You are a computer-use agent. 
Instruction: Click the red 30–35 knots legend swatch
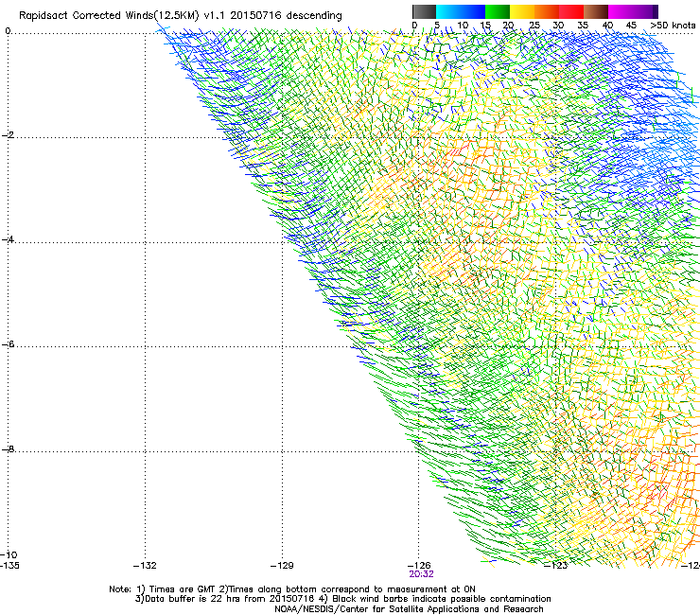[571, 11]
